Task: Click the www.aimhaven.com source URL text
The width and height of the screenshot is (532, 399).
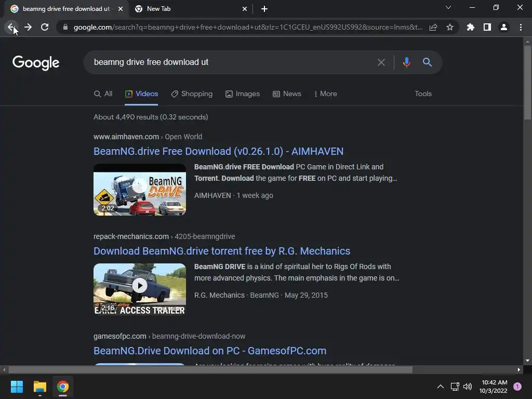Action: pos(126,137)
